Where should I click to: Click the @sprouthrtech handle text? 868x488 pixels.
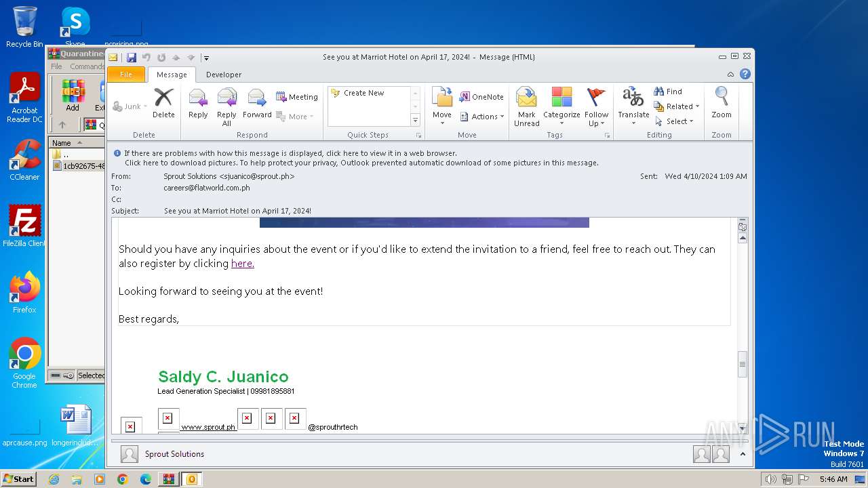pos(333,427)
